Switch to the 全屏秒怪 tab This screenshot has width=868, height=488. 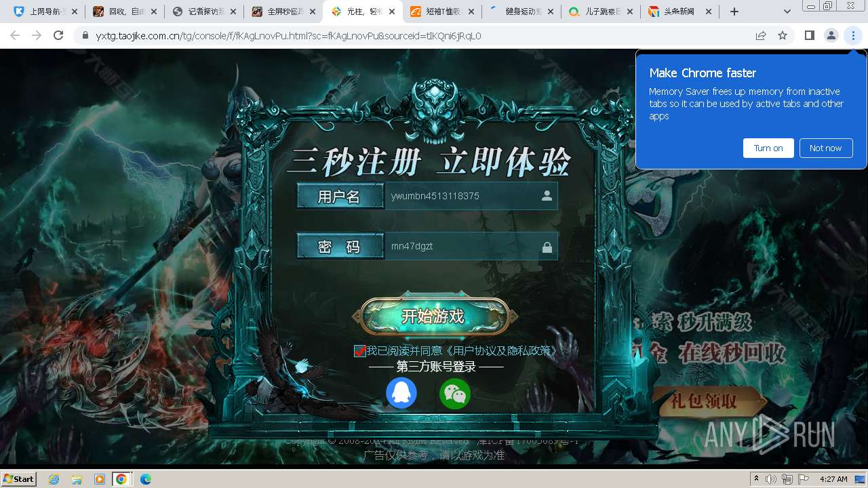(284, 12)
